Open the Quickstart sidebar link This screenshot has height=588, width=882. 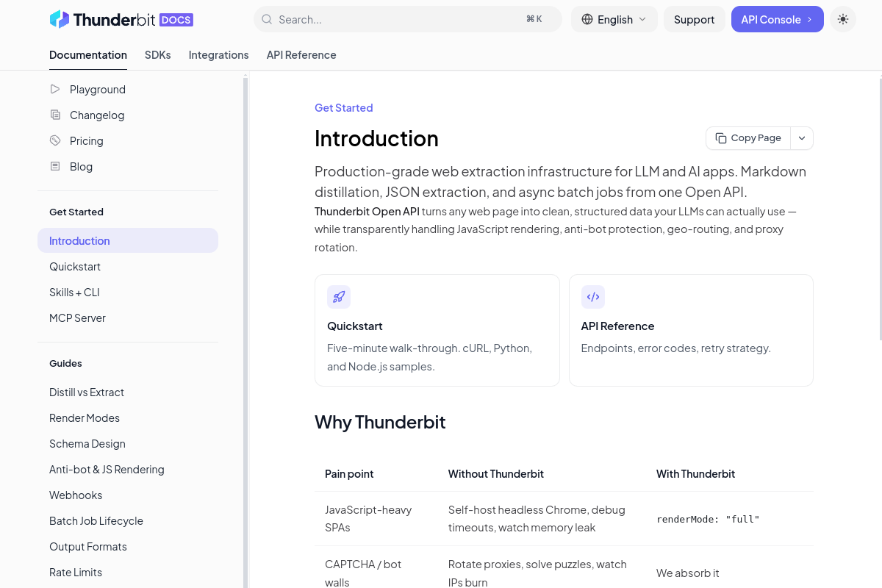[128, 266]
